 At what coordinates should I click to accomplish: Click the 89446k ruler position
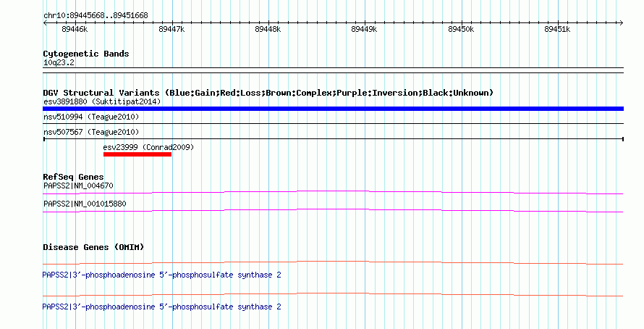[x=75, y=29]
